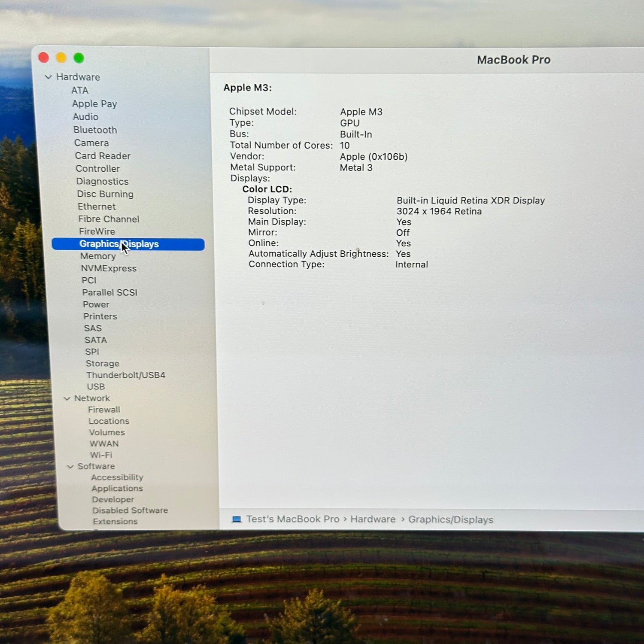Click Hardware in the bottom path bar
644x644 pixels.
coord(373,519)
